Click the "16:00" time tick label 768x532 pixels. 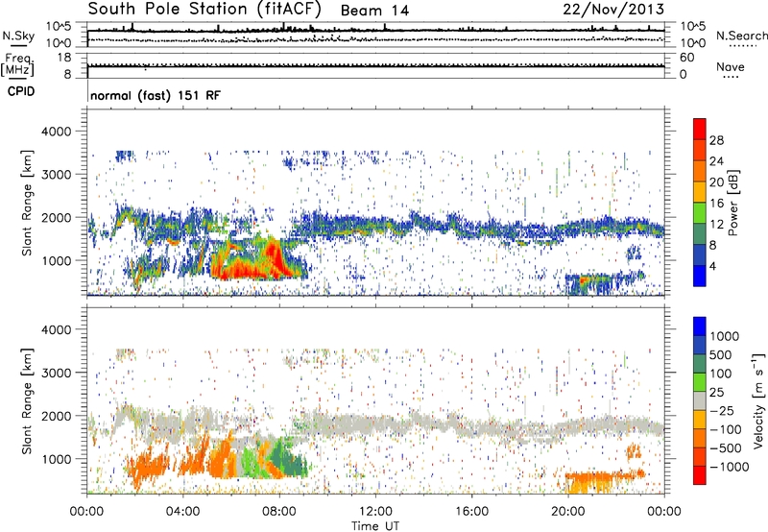click(x=471, y=512)
